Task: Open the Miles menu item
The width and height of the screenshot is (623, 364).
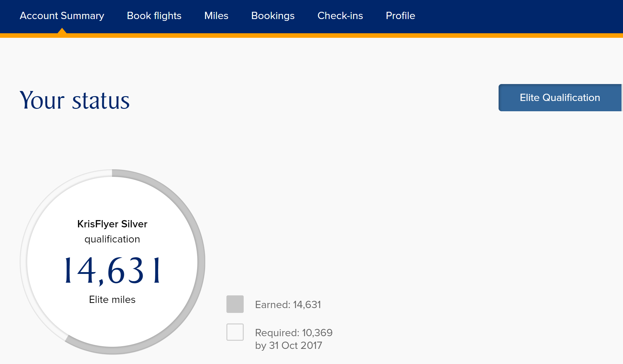Action: click(x=216, y=16)
